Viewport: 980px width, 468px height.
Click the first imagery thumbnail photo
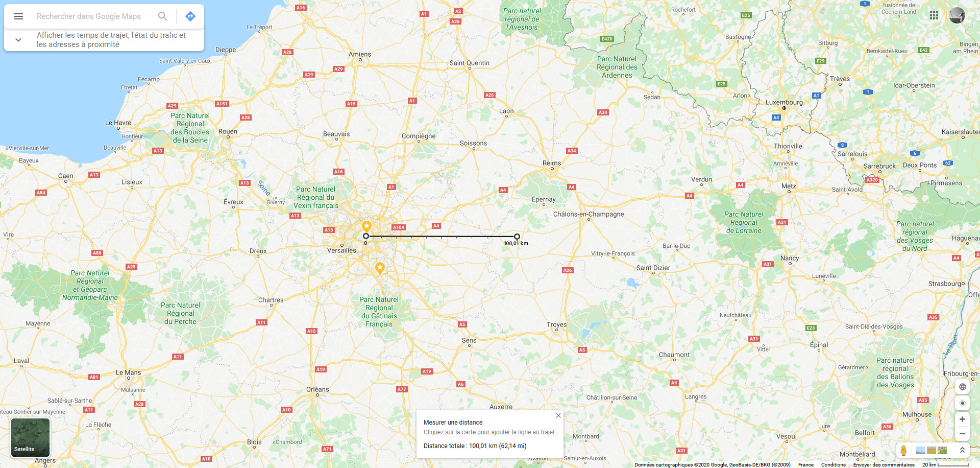(x=921, y=450)
